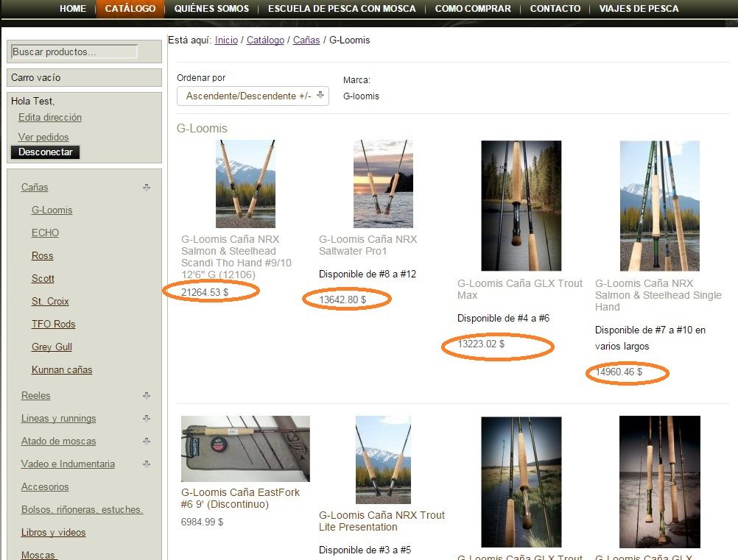Image resolution: width=738 pixels, height=560 pixels.
Task: Open NRX Salmon & Steelhead Single Hand thumbnail
Action: 659,206
